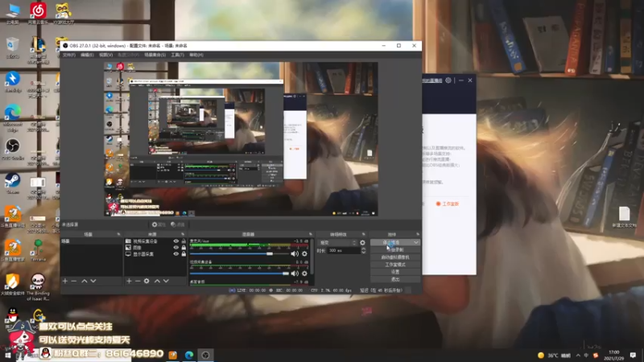Move the scene down with the arrow
The height and width of the screenshot is (362, 644).
[93, 281]
